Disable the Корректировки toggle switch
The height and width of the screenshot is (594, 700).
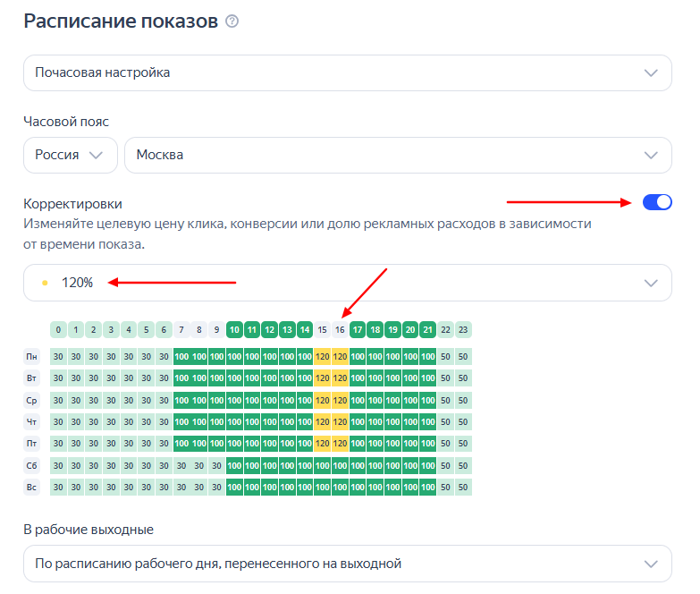point(657,202)
